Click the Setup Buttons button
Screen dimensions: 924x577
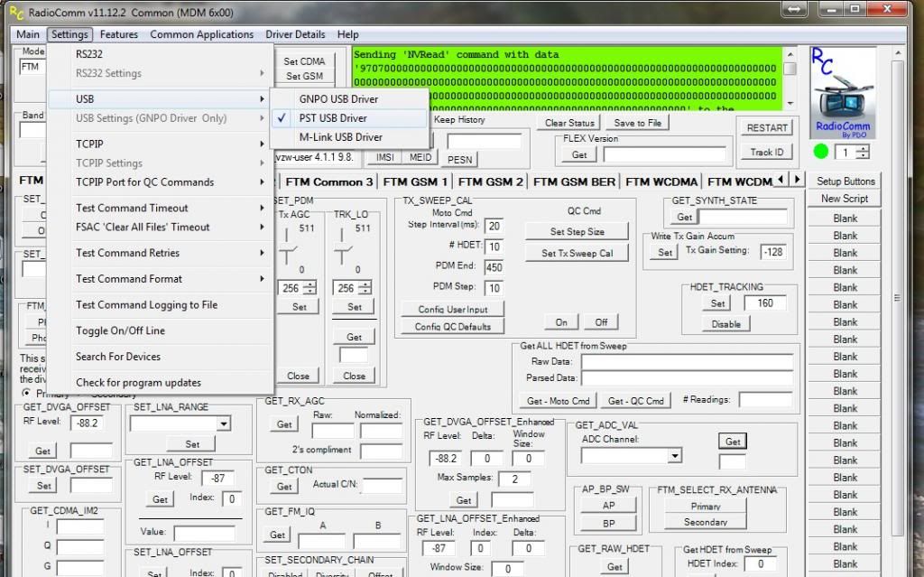coord(845,181)
